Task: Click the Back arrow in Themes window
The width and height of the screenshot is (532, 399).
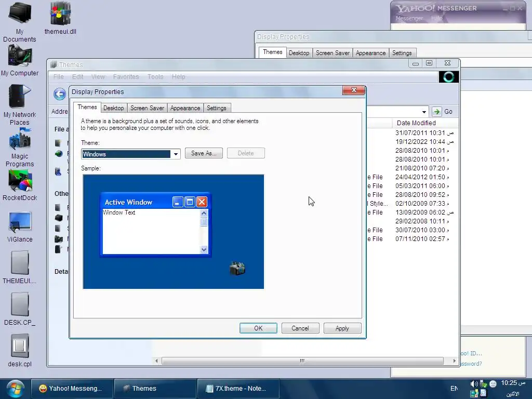Action: pyautogui.click(x=59, y=94)
